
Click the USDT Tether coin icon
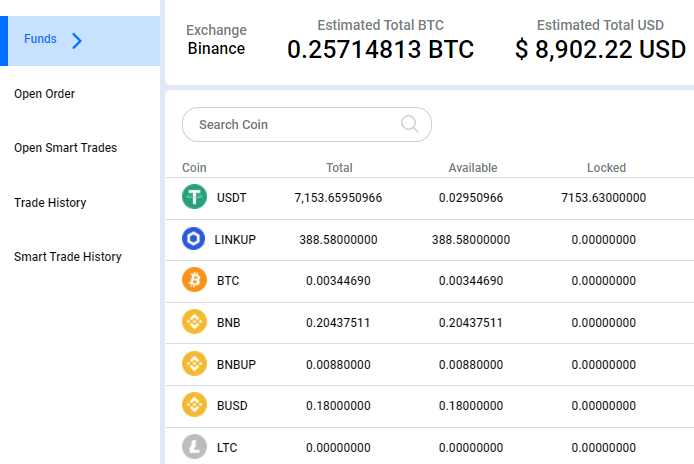coord(194,197)
